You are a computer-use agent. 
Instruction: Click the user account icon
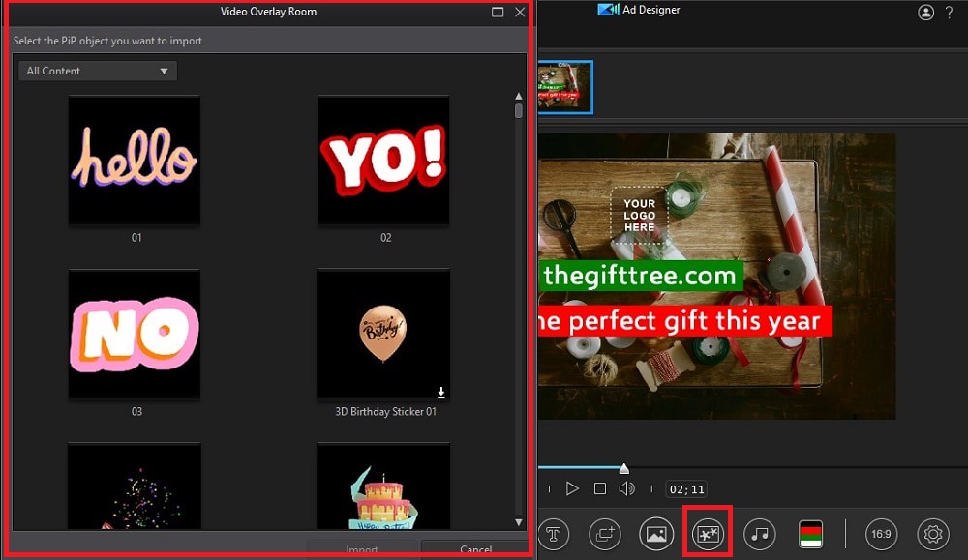tap(926, 13)
